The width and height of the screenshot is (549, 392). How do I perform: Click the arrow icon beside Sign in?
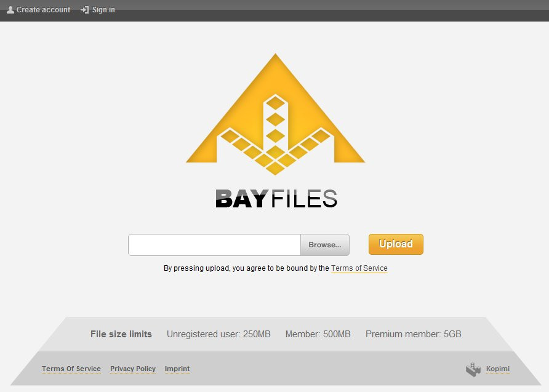pyautogui.click(x=83, y=9)
